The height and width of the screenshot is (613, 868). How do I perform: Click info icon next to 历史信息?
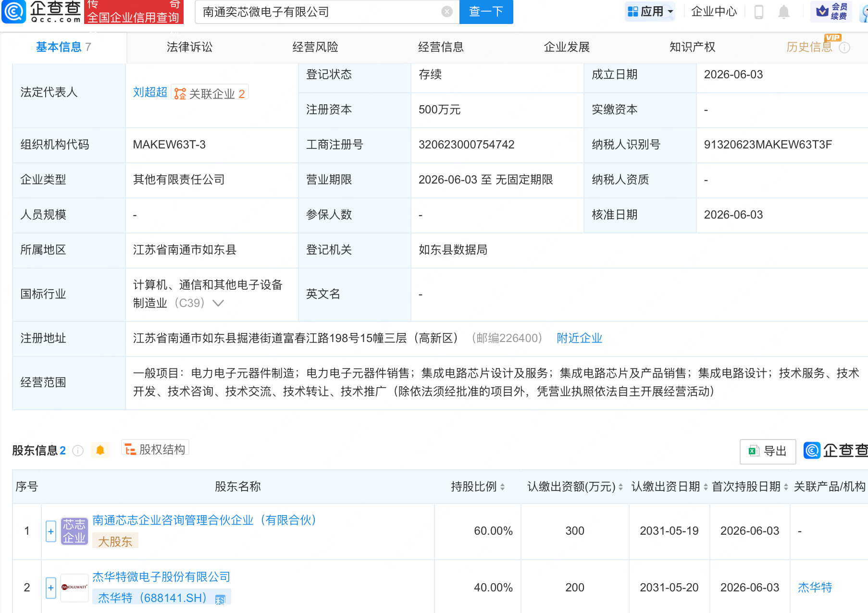[x=844, y=48]
